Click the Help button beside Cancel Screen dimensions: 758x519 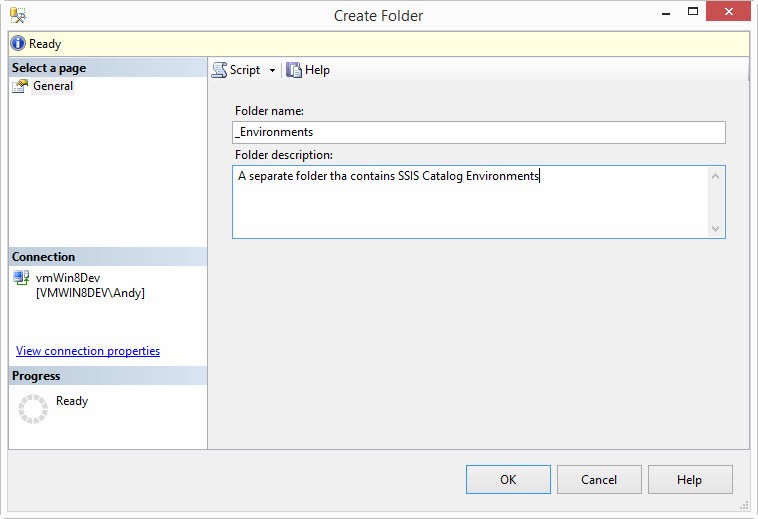pyautogui.click(x=689, y=480)
